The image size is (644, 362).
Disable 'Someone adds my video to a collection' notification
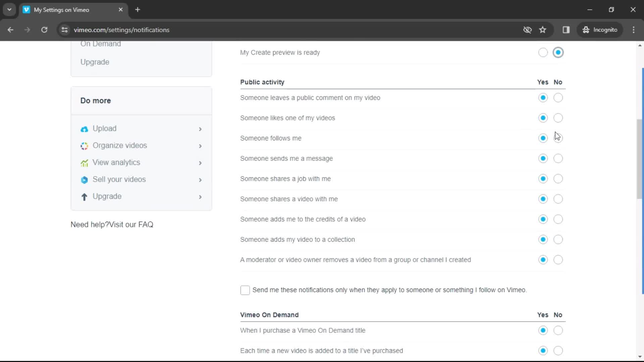[558, 239]
